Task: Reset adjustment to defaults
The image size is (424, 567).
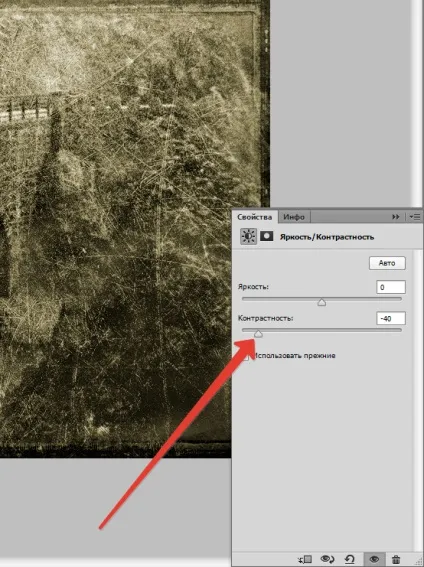Action: (350, 559)
